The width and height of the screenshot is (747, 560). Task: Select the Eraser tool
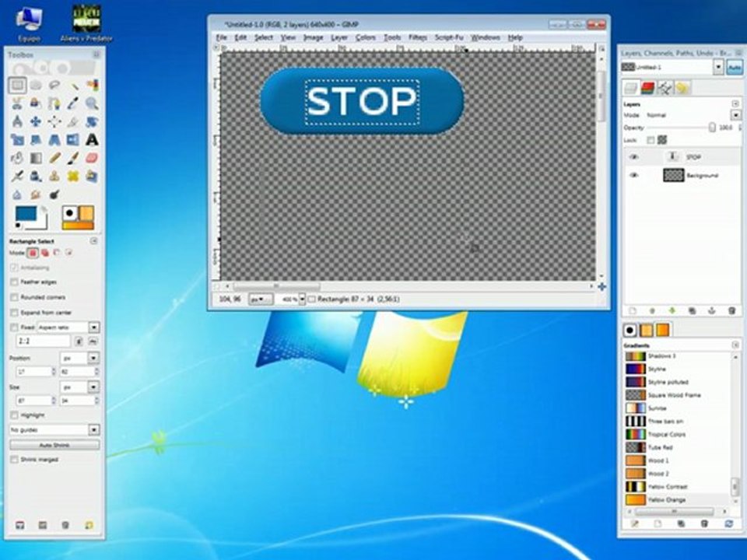tap(92, 158)
